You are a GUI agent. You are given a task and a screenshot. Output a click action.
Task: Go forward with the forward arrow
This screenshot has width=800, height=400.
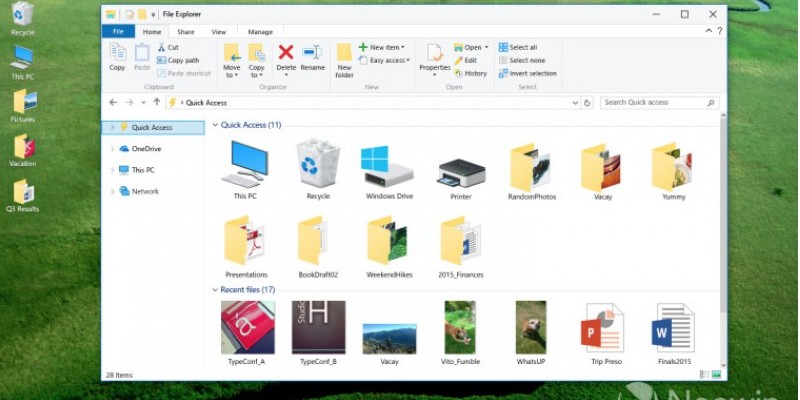tap(130, 103)
